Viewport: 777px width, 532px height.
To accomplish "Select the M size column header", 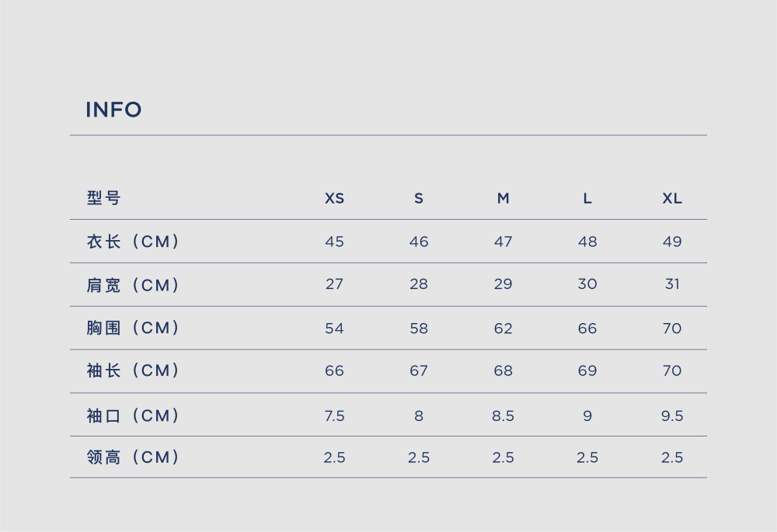I will click(503, 198).
